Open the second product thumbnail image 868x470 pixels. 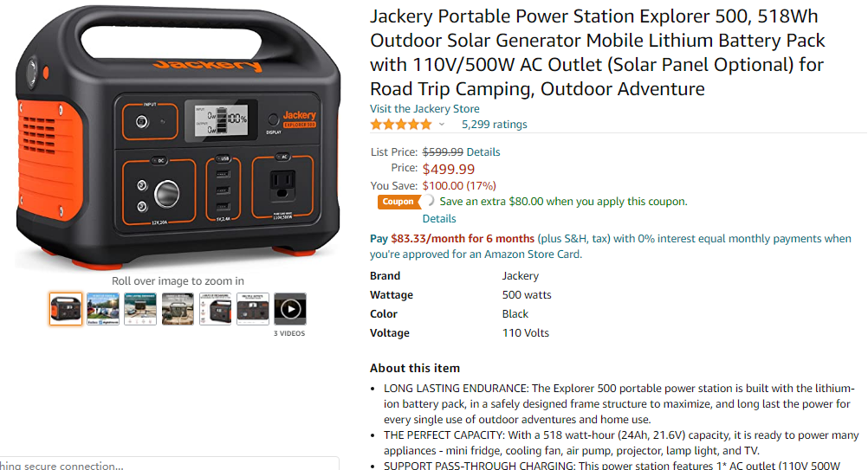103,309
